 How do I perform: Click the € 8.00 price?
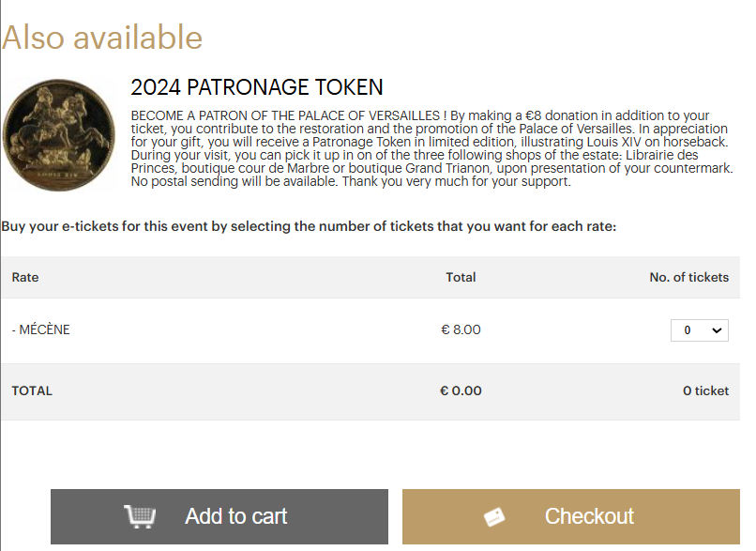[x=461, y=329]
